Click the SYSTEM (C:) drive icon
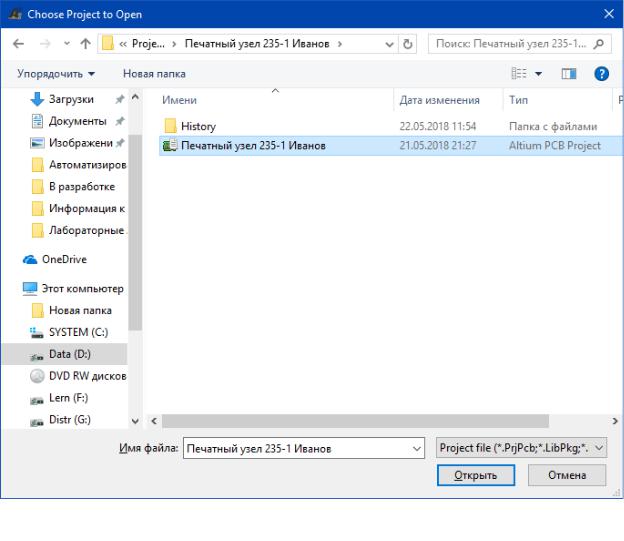Screen dimensions: 624x541 (x=37, y=333)
